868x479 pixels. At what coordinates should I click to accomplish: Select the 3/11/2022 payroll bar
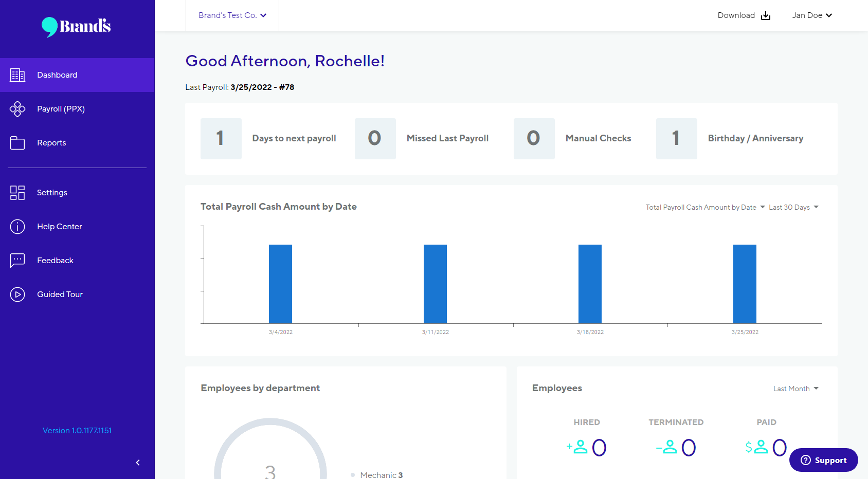point(436,284)
